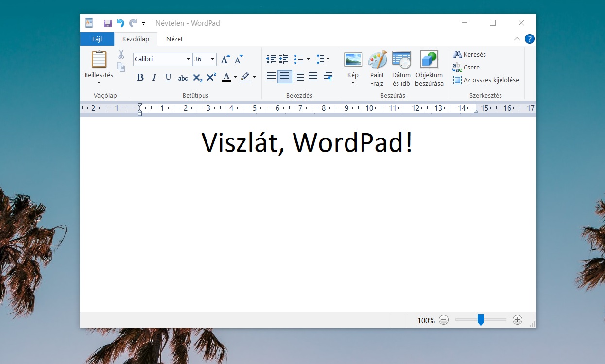The width and height of the screenshot is (605, 364).
Task: Click the Save icon in quick access toolbar
Action: (x=108, y=23)
